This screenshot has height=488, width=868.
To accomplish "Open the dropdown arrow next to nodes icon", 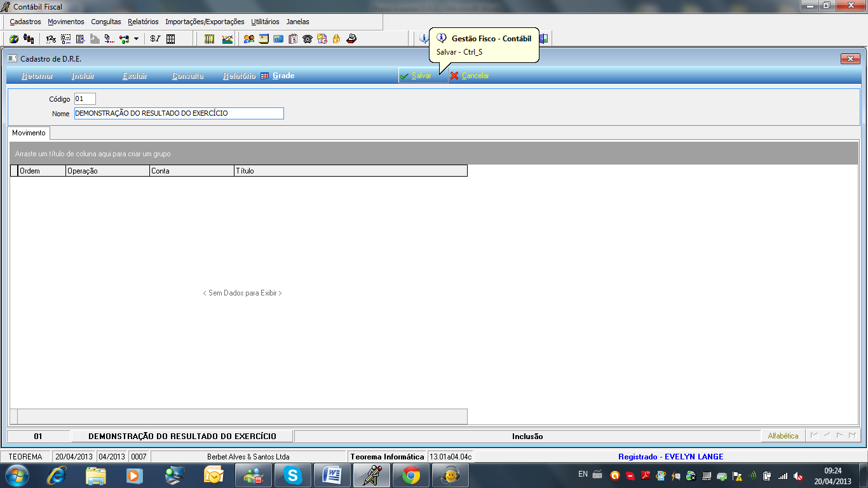I will pos(136,39).
